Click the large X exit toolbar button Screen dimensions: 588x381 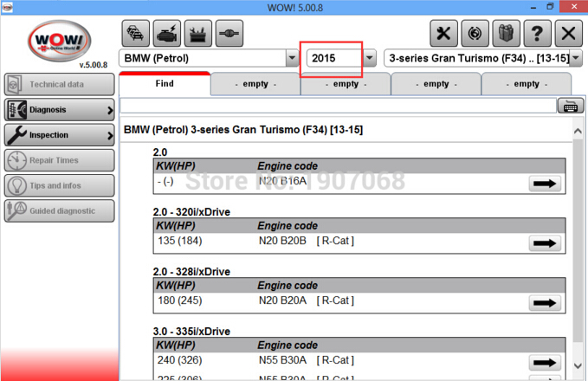pos(568,34)
